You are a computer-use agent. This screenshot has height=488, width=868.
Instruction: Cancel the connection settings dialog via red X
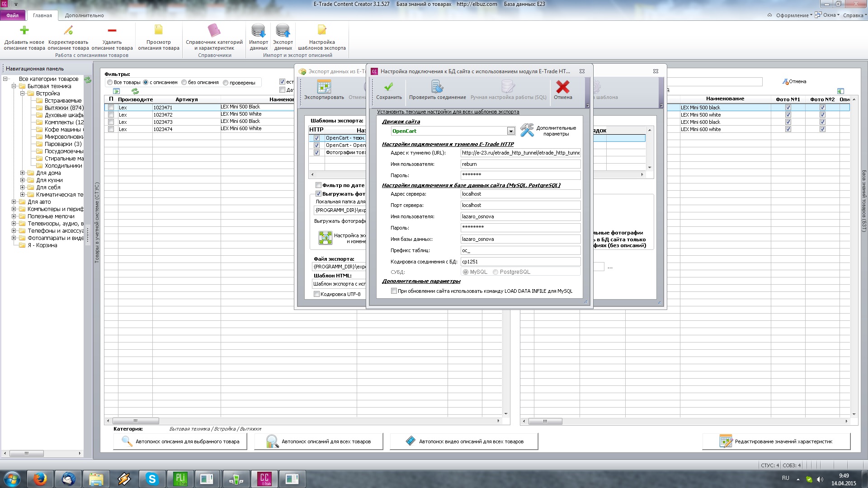point(563,86)
